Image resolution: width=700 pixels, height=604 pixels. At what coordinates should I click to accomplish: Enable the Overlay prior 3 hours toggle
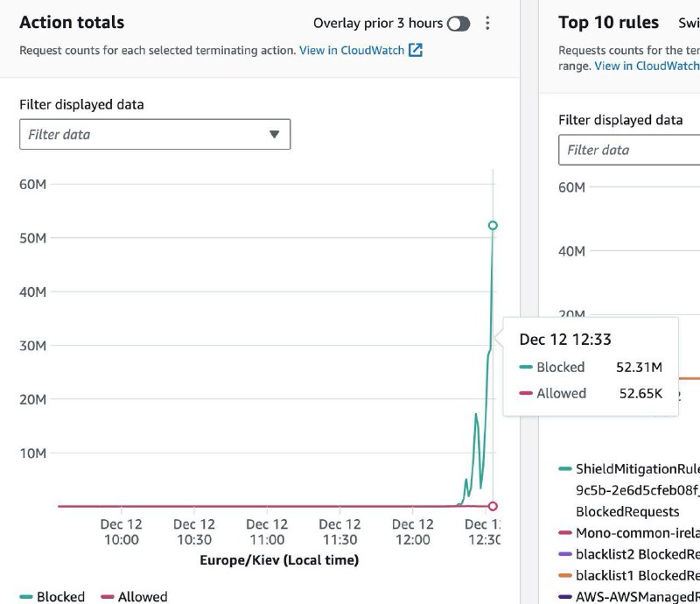459,24
